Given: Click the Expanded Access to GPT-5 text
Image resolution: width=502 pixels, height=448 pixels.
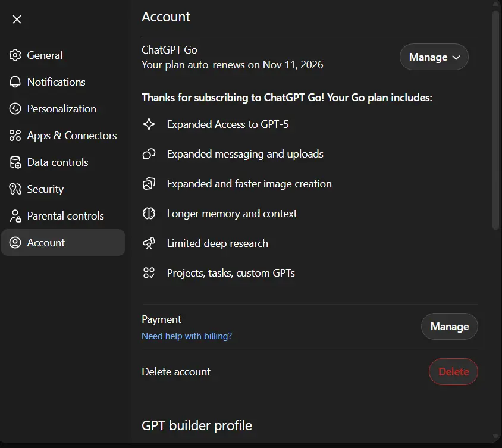Looking at the screenshot, I should click(x=228, y=124).
